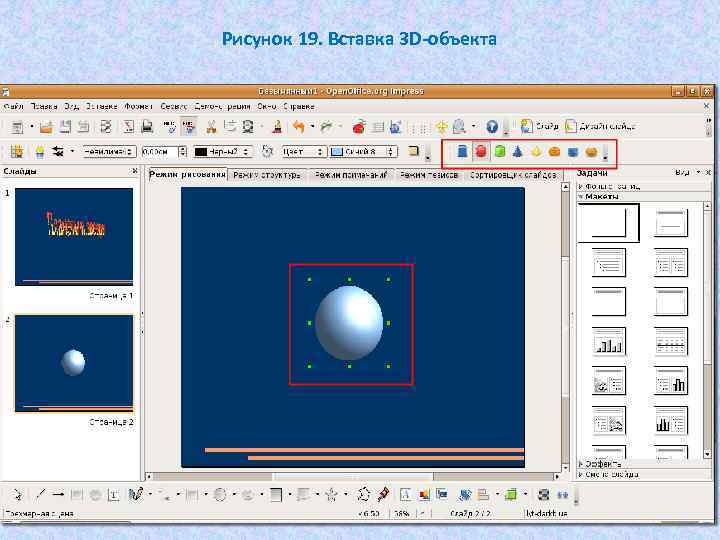Screen dimensions: 720x540
Task: Open the fill color dropdown with blue swatch
Action: click(363, 152)
